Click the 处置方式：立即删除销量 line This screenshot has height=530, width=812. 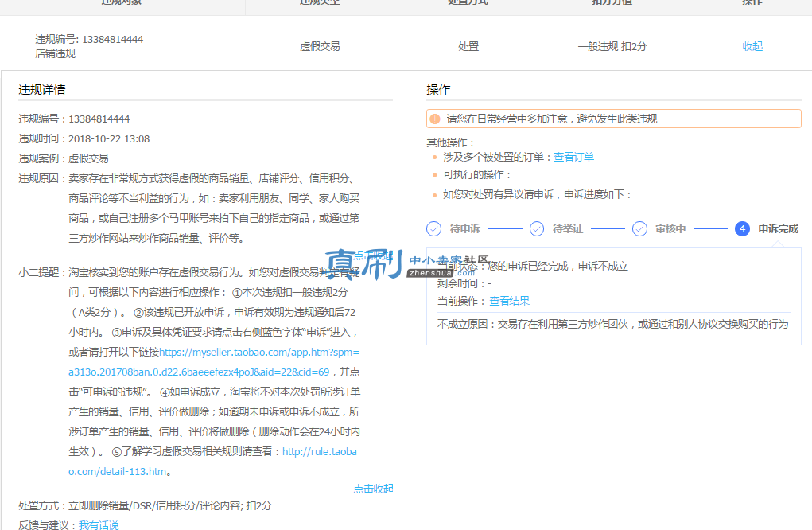(x=145, y=505)
